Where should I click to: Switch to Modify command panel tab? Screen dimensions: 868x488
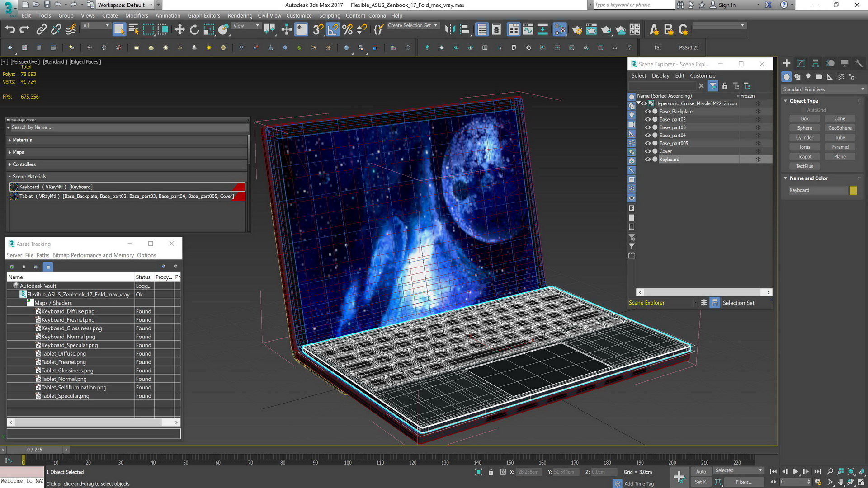click(x=801, y=63)
